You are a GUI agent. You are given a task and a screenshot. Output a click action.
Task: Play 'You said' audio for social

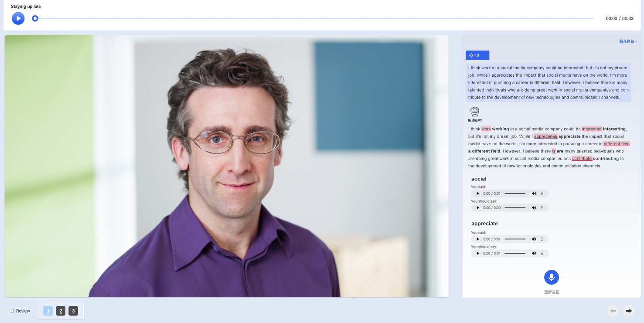click(x=478, y=194)
